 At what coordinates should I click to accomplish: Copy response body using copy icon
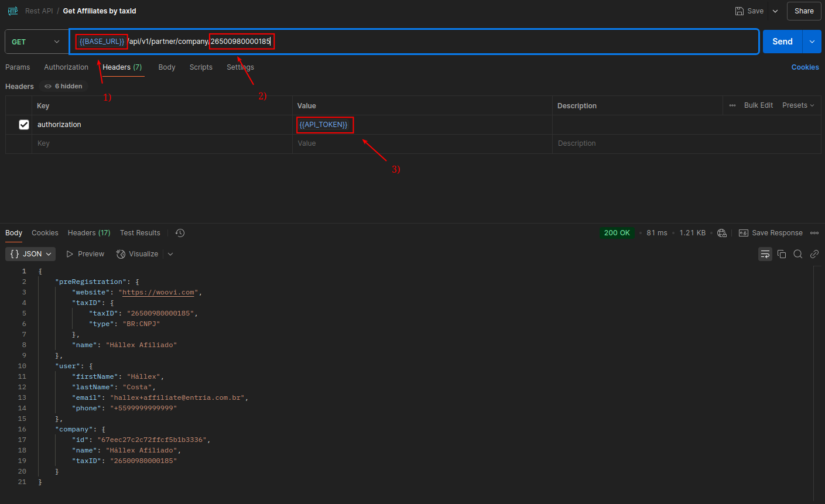coord(782,254)
